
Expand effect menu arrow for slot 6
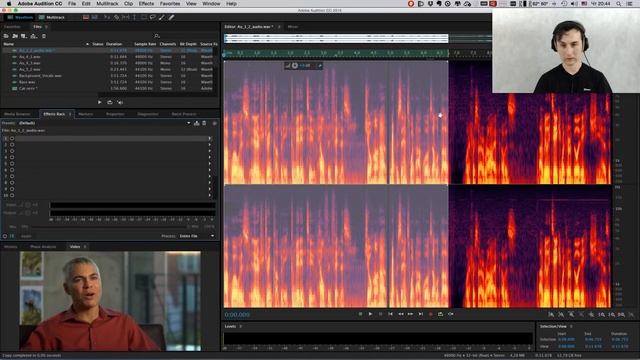click(x=210, y=170)
